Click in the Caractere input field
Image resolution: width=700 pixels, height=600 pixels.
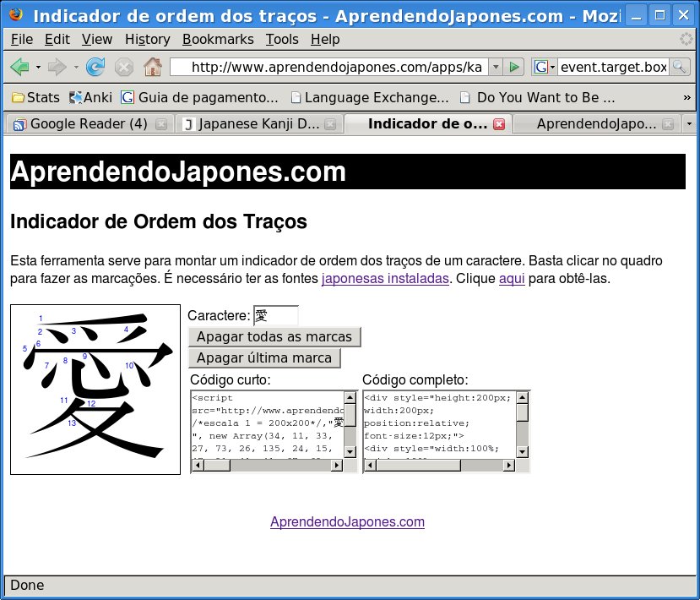(x=276, y=315)
